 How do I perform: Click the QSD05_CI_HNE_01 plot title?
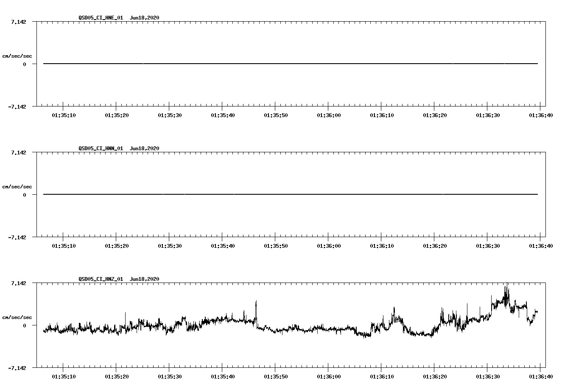(101, 18)
